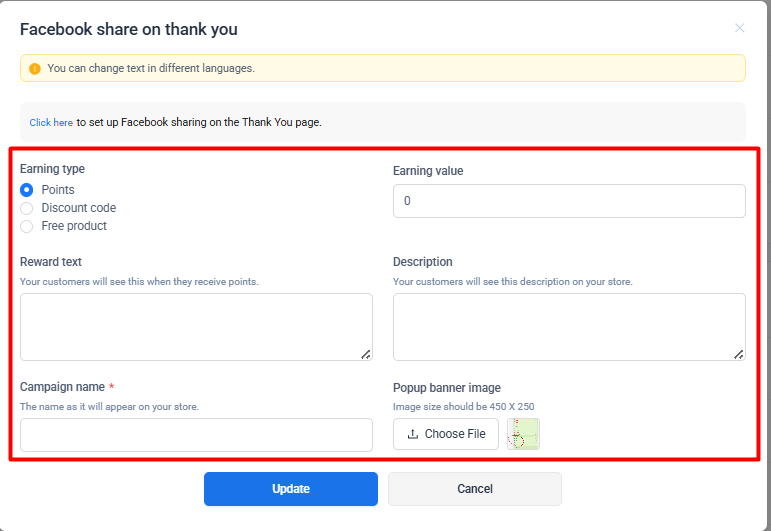The width and height of the screenshot is (771, 531).
Task: Click inside the Reward text area
Action: (195, 326)
